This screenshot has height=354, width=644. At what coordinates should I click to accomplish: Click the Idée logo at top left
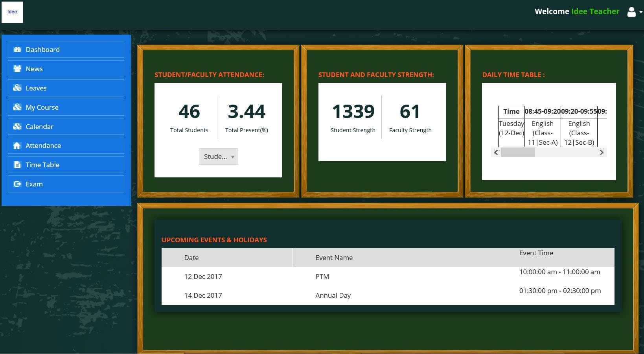[12, 12]
